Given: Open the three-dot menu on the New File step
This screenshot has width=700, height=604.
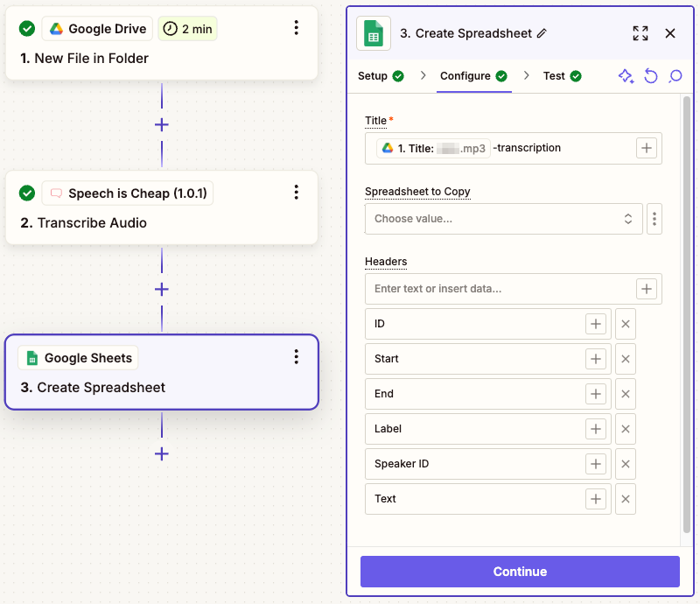Looking at the screenshot, I should coord(296,28).
